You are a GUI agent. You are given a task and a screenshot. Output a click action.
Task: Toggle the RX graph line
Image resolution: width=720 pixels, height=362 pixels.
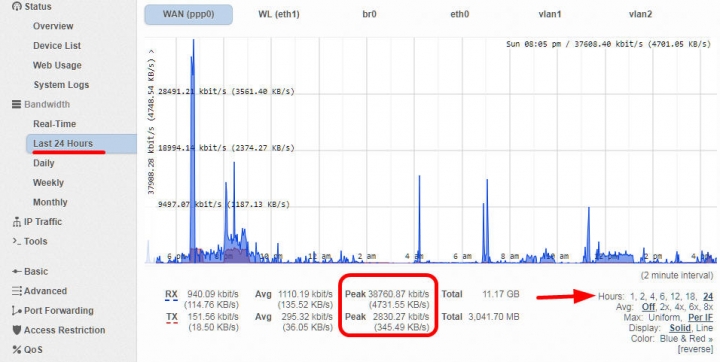(x=171, y=294)
